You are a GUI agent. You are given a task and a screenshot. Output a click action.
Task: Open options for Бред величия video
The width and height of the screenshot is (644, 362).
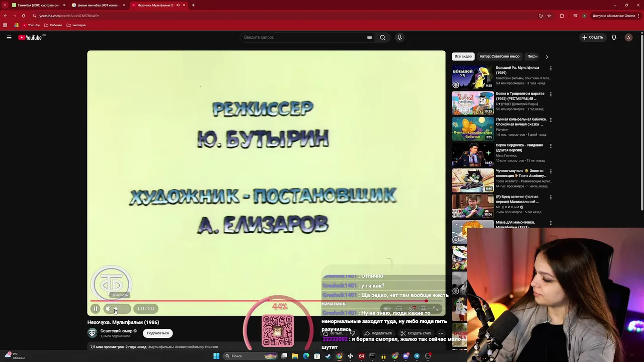click(x=550, y=197)
